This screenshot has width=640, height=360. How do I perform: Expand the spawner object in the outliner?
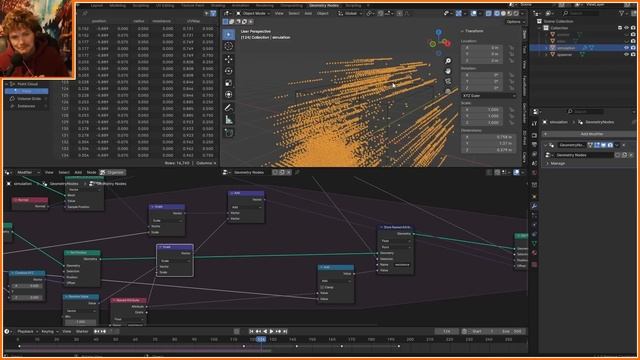pyautogui.click(x=547, y=54)
